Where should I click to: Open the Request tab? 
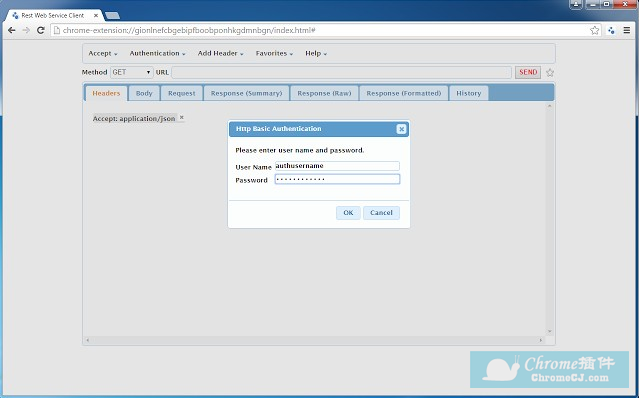point(182,93)
